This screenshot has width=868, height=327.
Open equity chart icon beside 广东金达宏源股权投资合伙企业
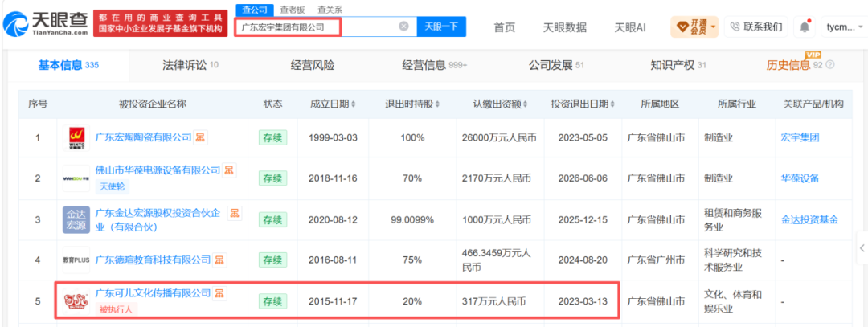pos(235,212)
